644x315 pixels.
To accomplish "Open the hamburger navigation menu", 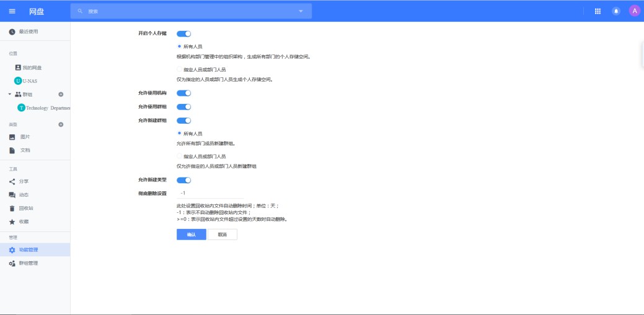I will pos(12,11).
